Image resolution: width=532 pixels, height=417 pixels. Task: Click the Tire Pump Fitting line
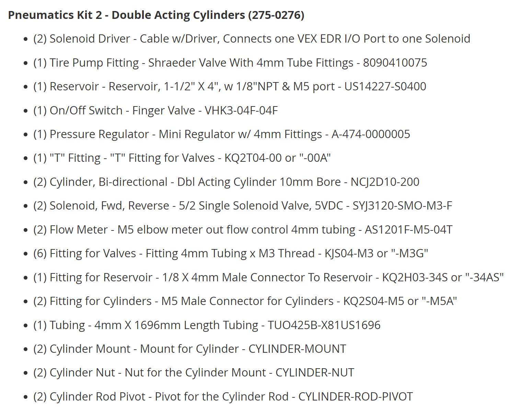[x=230, y=63]
